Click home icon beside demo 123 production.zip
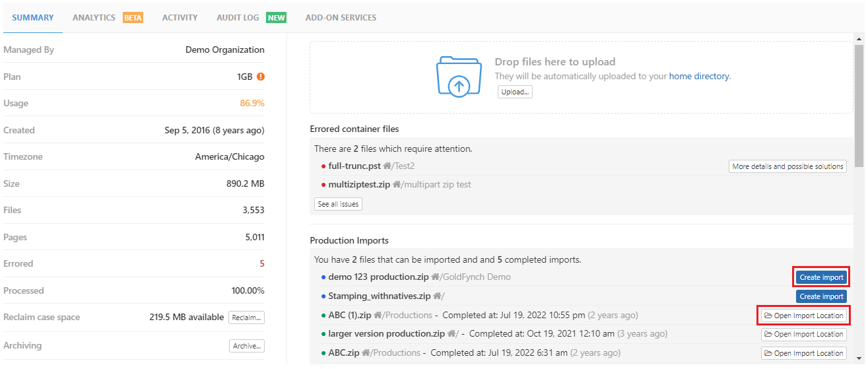The width and height of the screenshot is (868, 369). point(436,277)
